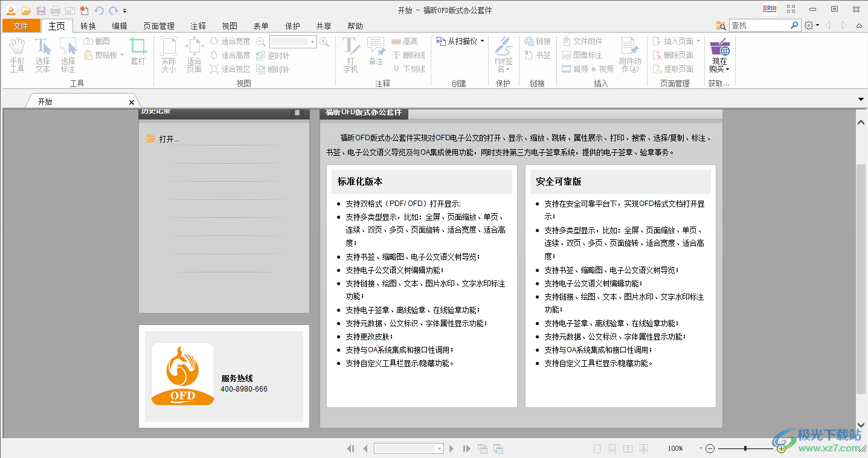
Task: Select the Typewriter tool (打字机)
Action: pos(351,54)
